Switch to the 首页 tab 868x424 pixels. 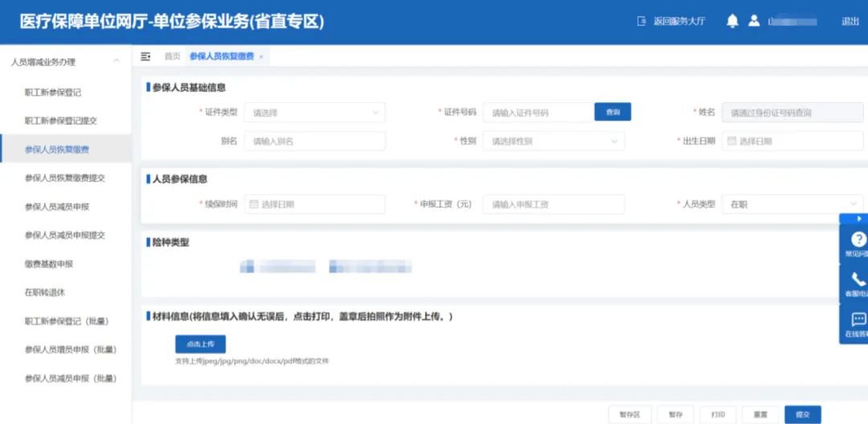(x=172, y=56)
